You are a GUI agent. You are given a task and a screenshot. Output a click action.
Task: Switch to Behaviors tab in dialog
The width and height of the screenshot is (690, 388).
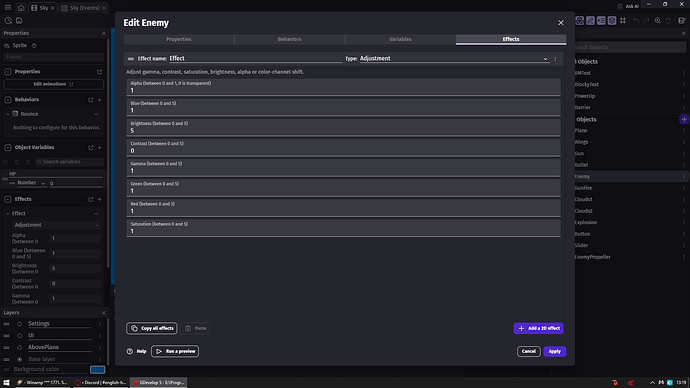[290, 39]
